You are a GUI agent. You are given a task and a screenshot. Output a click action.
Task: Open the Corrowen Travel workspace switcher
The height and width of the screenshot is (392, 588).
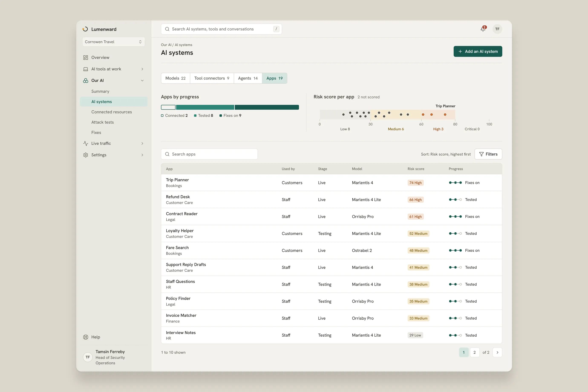[x=114, y=42]
